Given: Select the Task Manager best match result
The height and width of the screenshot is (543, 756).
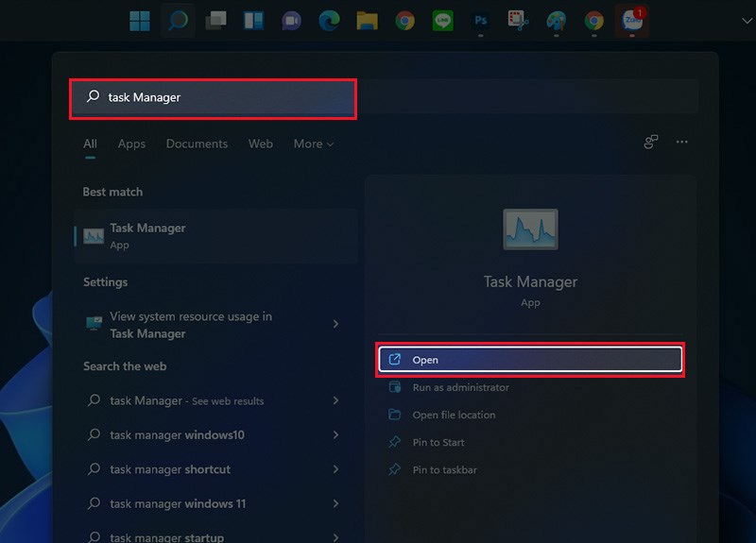Looking at the screenshot, I should [215, 236].
